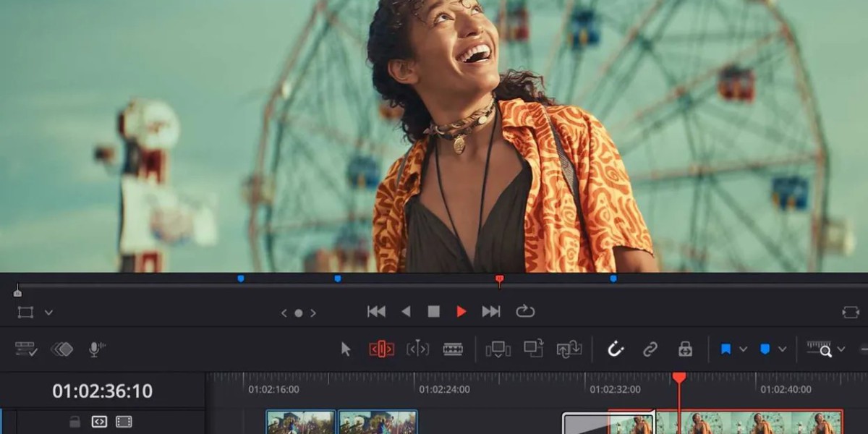Select the Selection Mode arrow tool
Image resolution: width=868 pixels, height=434 pixels.
pos(346,349)
